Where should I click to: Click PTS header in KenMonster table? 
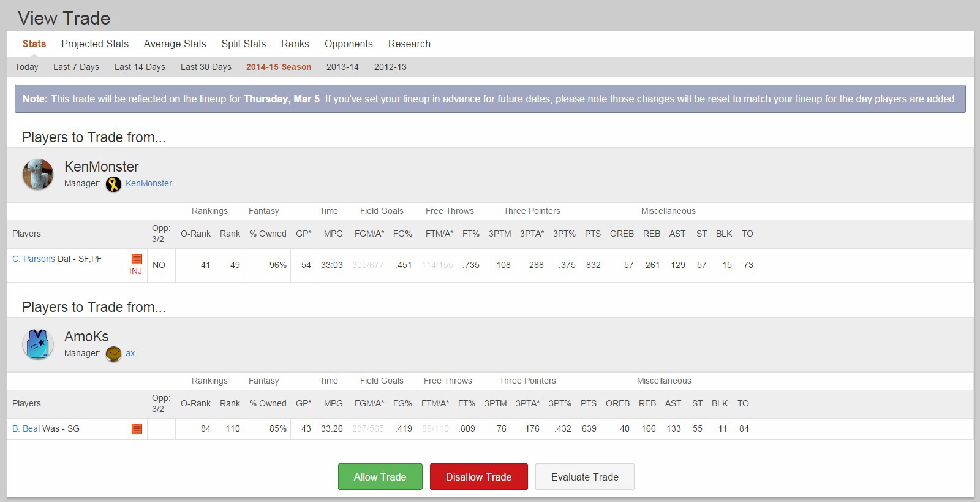coord(593,234)
